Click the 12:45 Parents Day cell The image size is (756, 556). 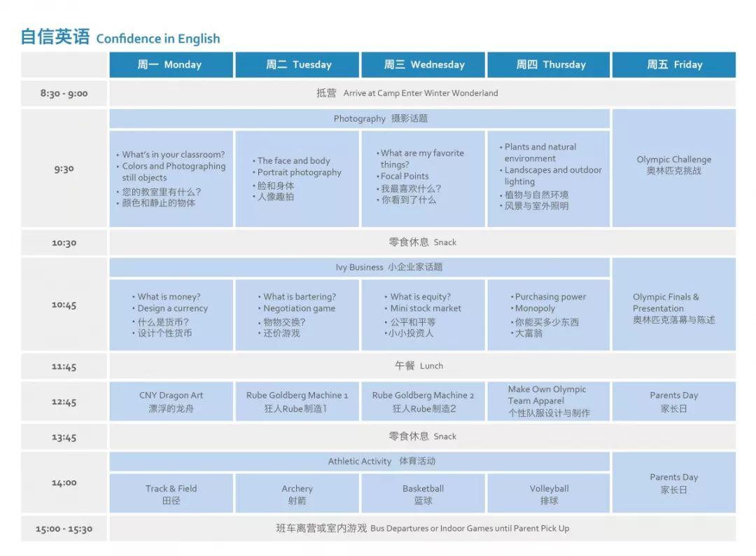click(674, 402)
